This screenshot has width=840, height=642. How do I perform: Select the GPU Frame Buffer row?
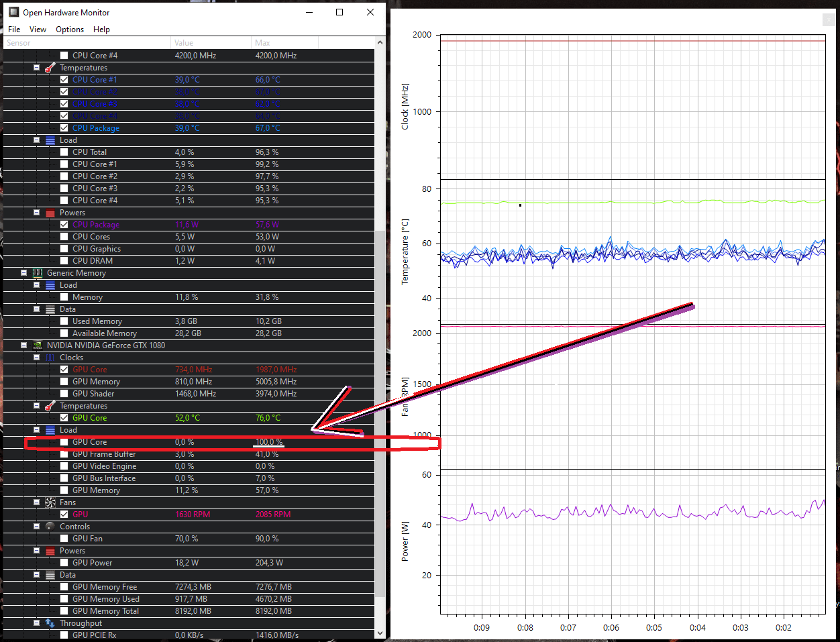click(x=189, y=454)
